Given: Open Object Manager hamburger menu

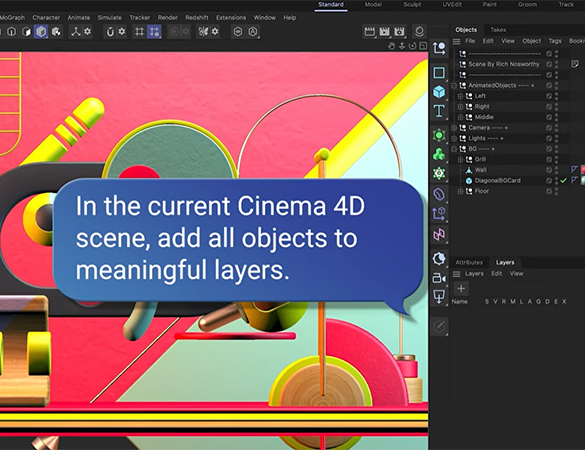Looking at the screenshot, I should (456, 41).
